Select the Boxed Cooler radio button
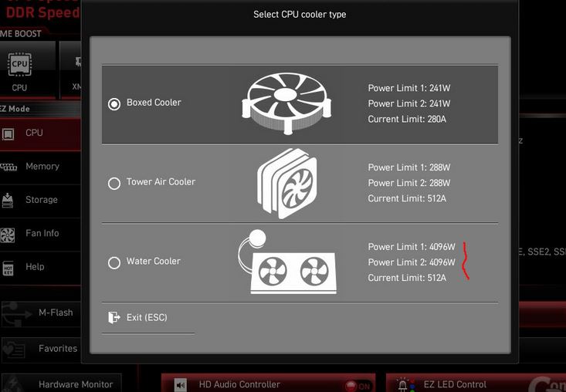Viewport: 566px width, 392px height. tap(114, 104)
